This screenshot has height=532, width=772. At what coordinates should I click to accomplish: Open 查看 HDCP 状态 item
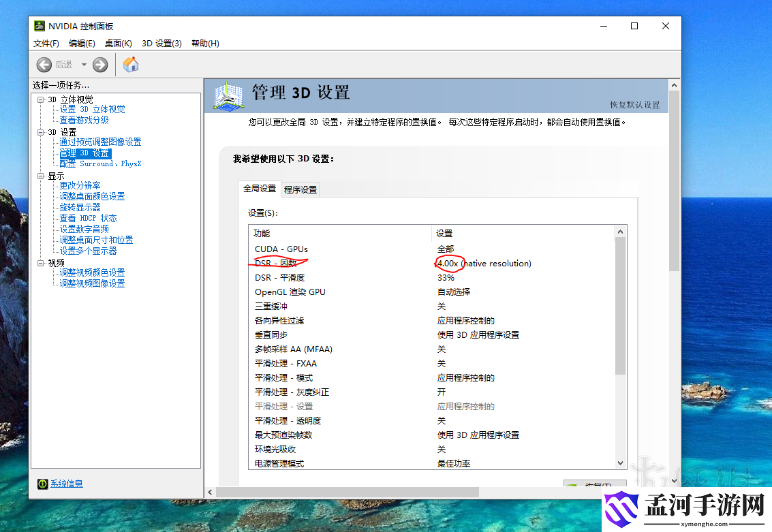88,218
